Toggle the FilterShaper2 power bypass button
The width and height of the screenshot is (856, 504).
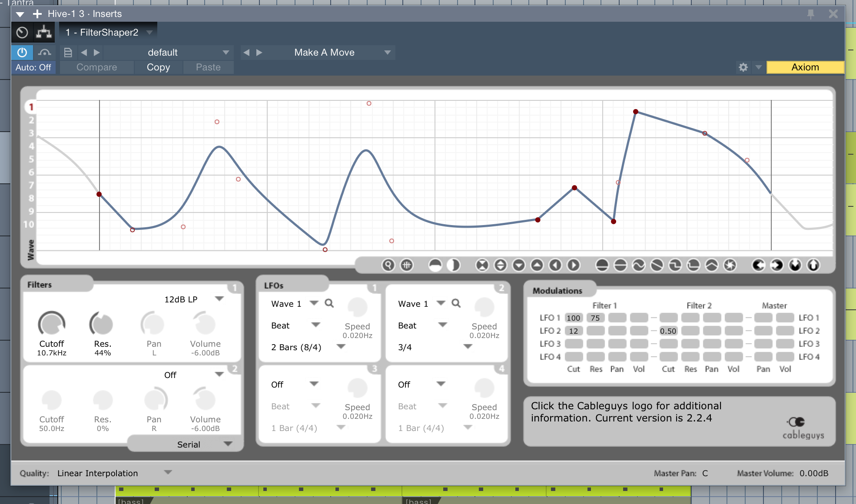coord(22,53)
